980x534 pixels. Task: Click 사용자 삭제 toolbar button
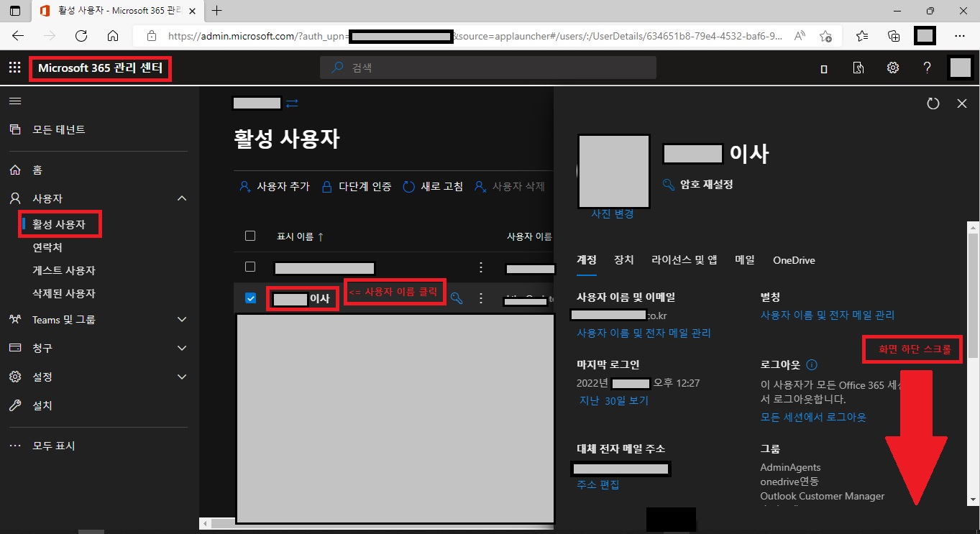pyautogui.click(x=509, y=186)
